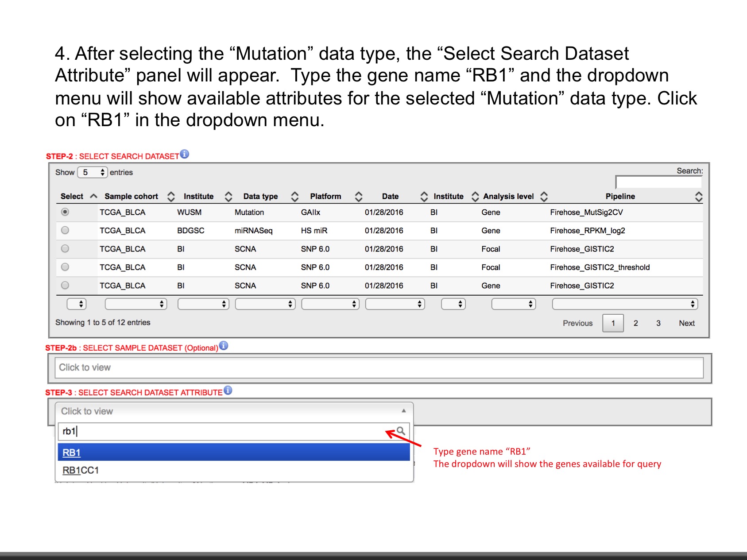The width and height of the screenshot is (747, 560).
Task: Click the magnifier icon in the rb1 search box
Action: [x=400, y=431]
